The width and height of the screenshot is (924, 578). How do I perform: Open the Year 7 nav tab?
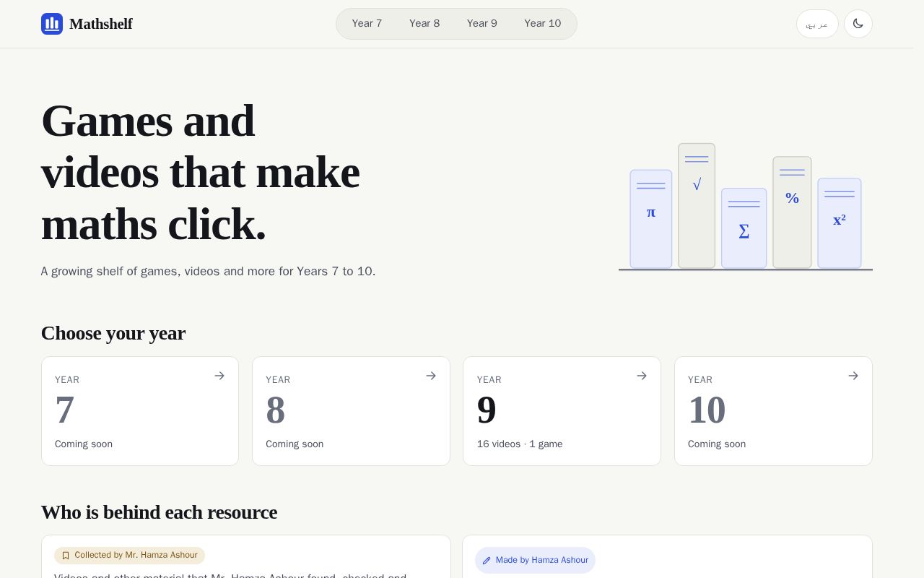point(367,24)
